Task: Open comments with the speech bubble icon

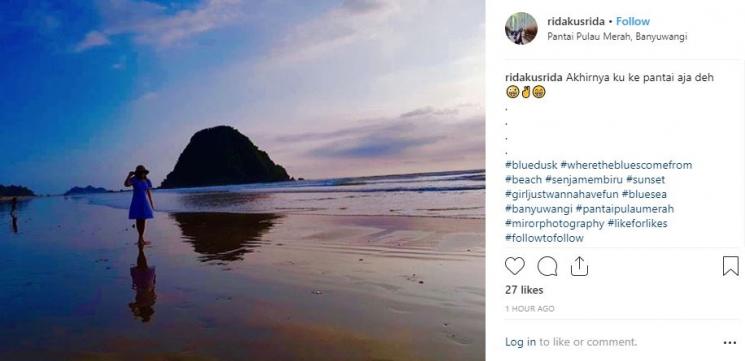Action: (x=547, y=266)
